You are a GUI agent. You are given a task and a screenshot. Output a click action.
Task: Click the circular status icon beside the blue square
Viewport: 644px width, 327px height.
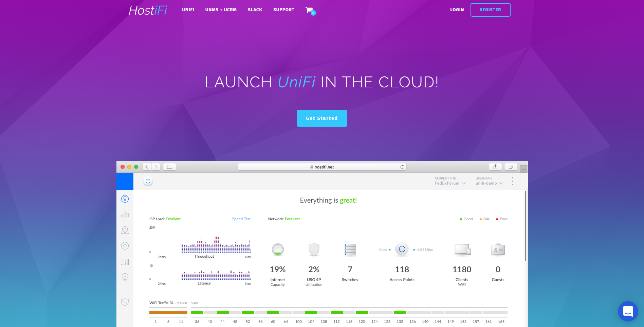[148, 181]
